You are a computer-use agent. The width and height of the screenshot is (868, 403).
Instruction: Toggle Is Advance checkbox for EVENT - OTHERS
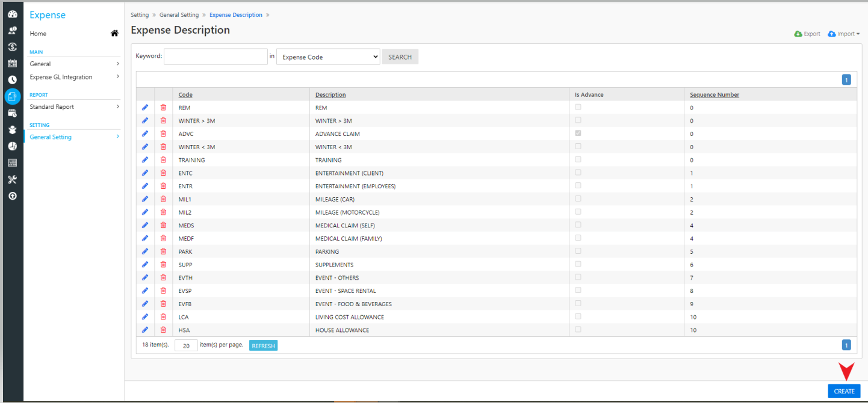click(x=578, y=277)
